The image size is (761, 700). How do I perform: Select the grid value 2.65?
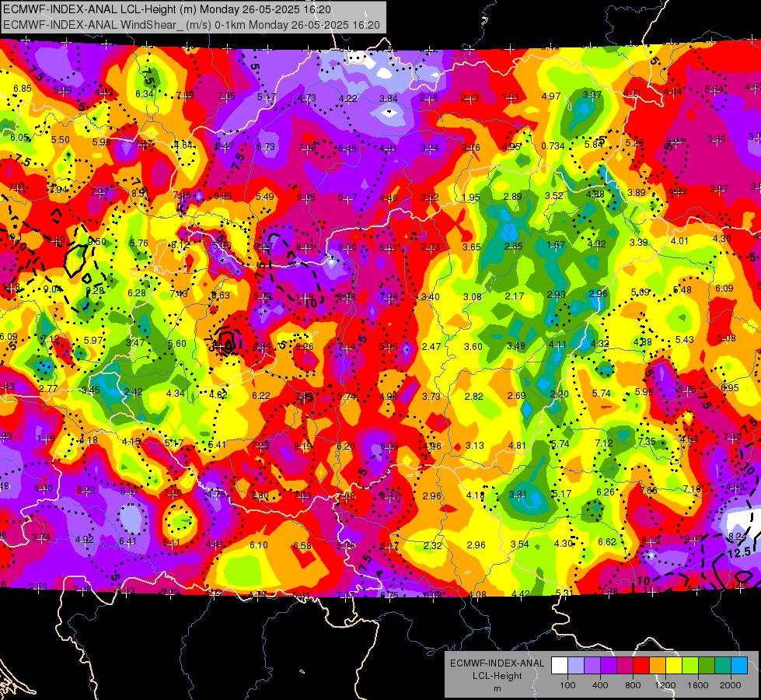click(x=514, y=247)
